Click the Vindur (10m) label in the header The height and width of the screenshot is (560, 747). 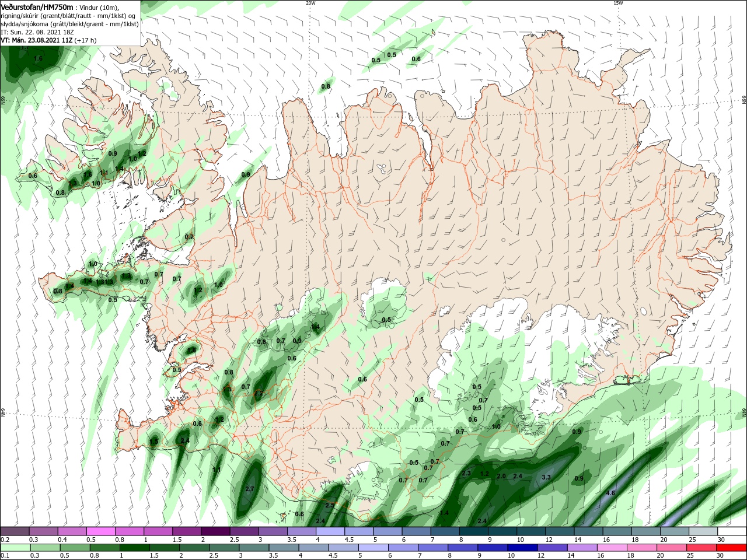click(100, 8)
